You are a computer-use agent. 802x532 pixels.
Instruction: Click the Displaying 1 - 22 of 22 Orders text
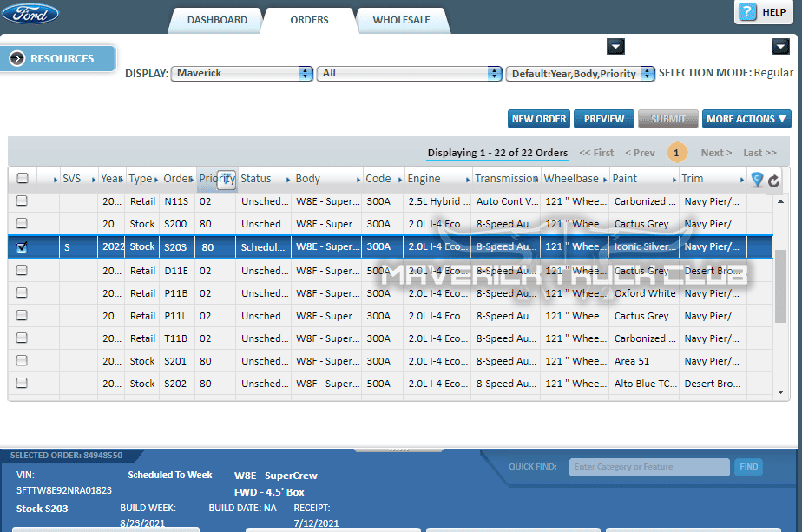pos(497,153)
